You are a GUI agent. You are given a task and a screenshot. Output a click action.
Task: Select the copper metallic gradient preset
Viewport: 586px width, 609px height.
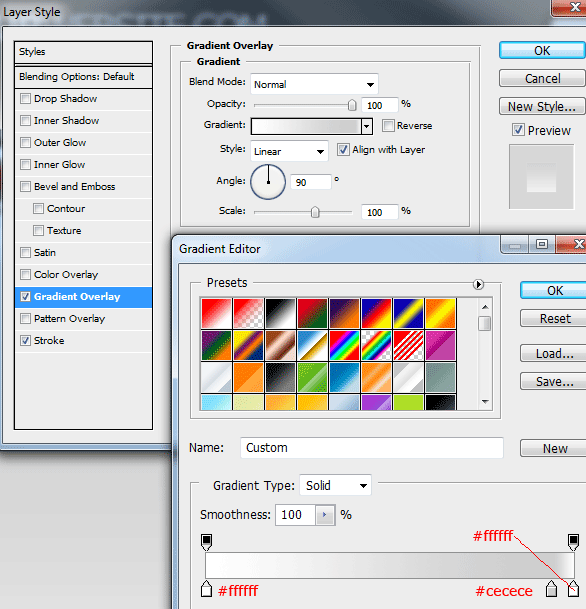280,345
